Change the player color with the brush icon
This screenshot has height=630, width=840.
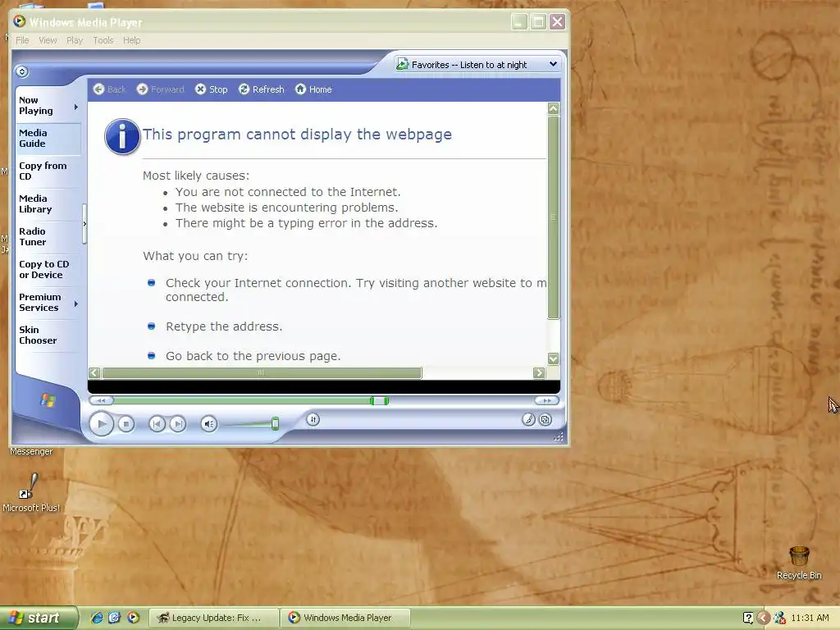coord(528,419)
